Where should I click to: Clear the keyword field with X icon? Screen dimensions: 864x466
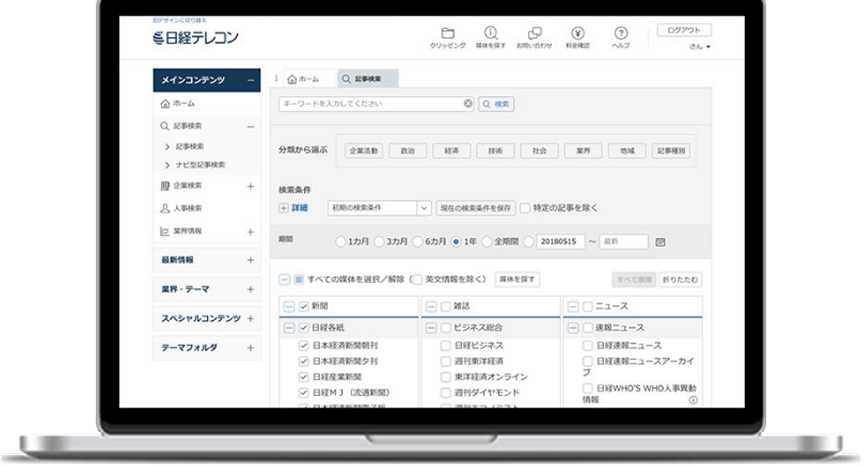tap(468, 104)
